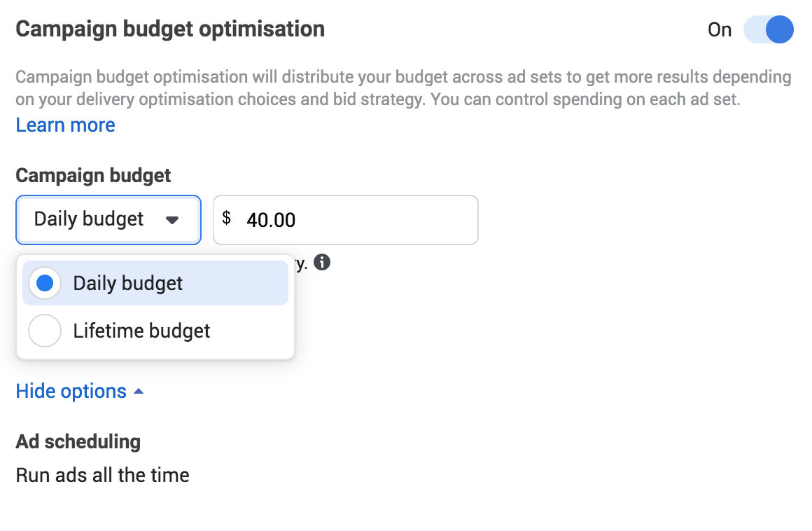Choose the Lifetime budget menu entry
This screenshot has width=812, height=531.
[142, 331]
